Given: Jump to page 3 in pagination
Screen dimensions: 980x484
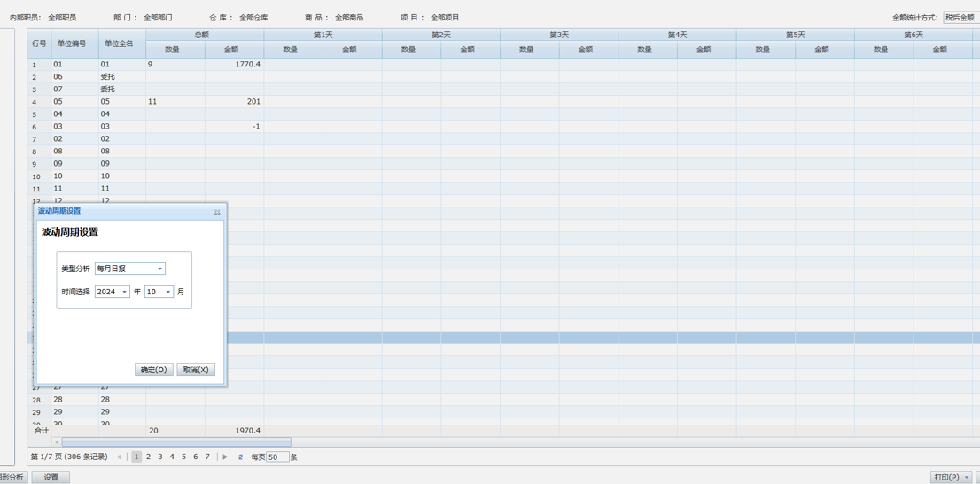Looking at the screenshot, I should point(160,457).
